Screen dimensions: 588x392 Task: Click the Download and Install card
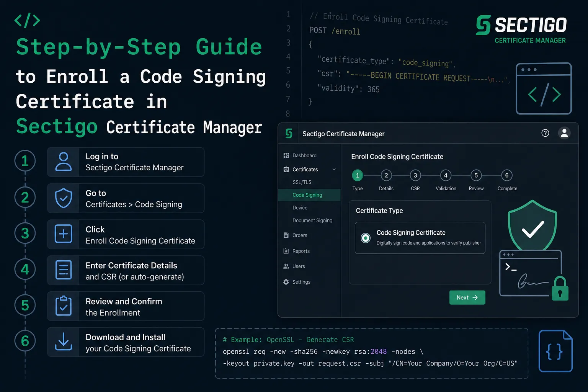pyautogui.click(x=126, y=342)
